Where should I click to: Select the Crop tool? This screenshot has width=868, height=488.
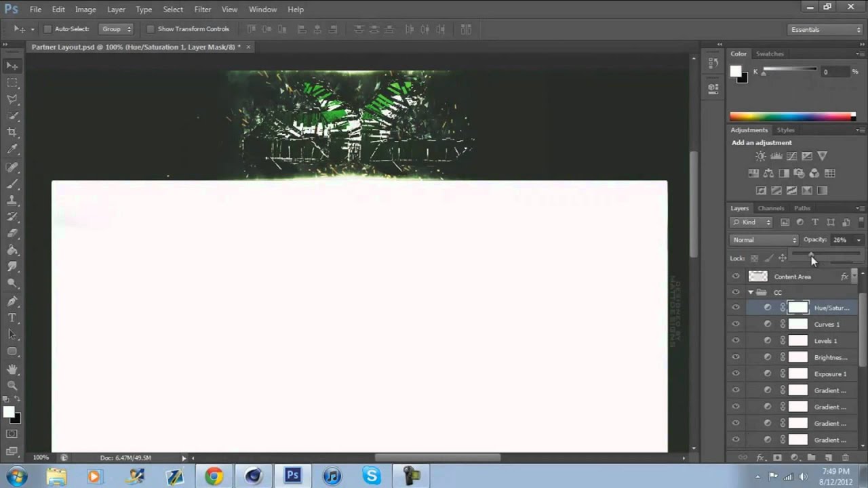point(12,132)
